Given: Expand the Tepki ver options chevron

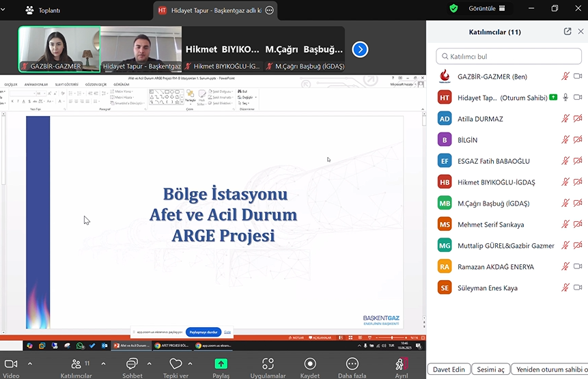Looking at the screenshot, I should (190, 363).
